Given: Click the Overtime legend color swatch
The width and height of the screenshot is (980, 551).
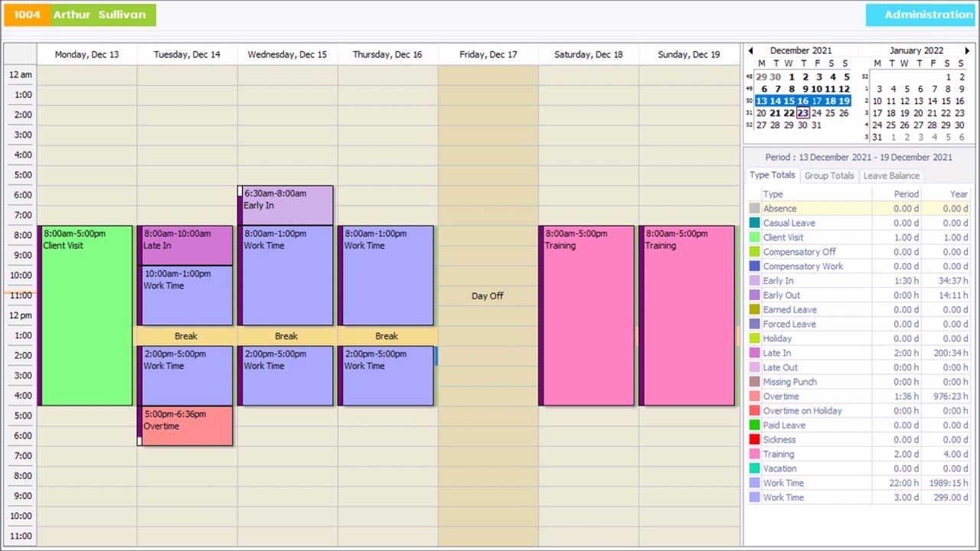Looking at the screenshot, I should pos(754,396).
